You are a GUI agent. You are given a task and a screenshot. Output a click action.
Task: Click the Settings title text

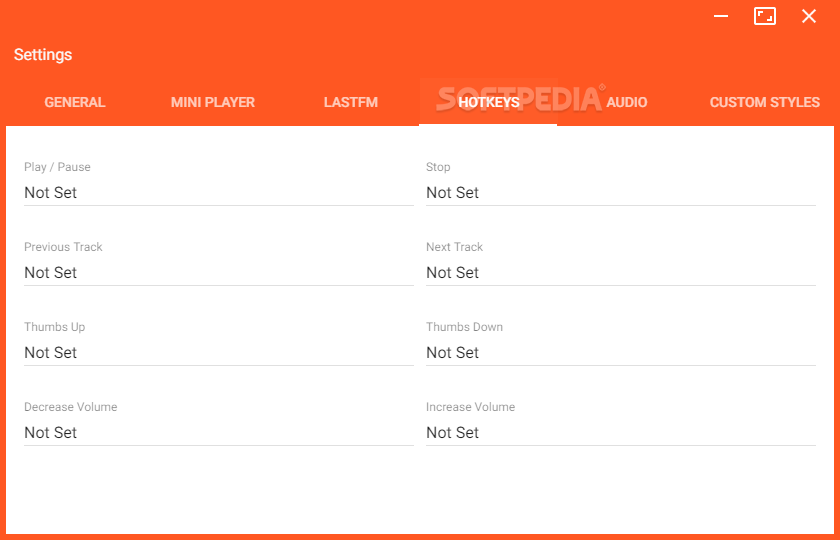(43, 55)
